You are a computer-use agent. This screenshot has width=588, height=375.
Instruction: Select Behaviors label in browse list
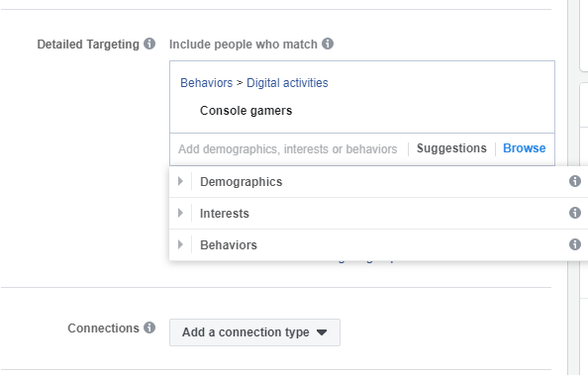pos(229,244)
